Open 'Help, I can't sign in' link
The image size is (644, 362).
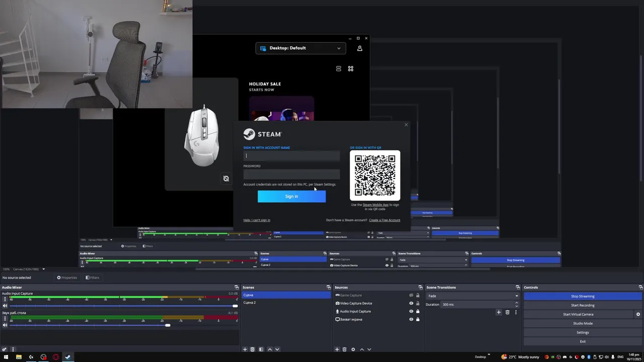257,220
